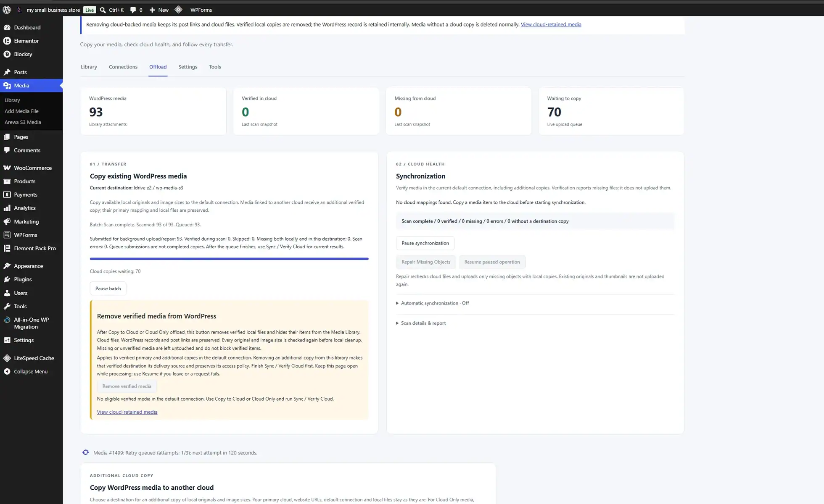Screen dimensions: 824x504
Task: Open the Settings tab
Action: pyautogui.click(x=188, y=67)
